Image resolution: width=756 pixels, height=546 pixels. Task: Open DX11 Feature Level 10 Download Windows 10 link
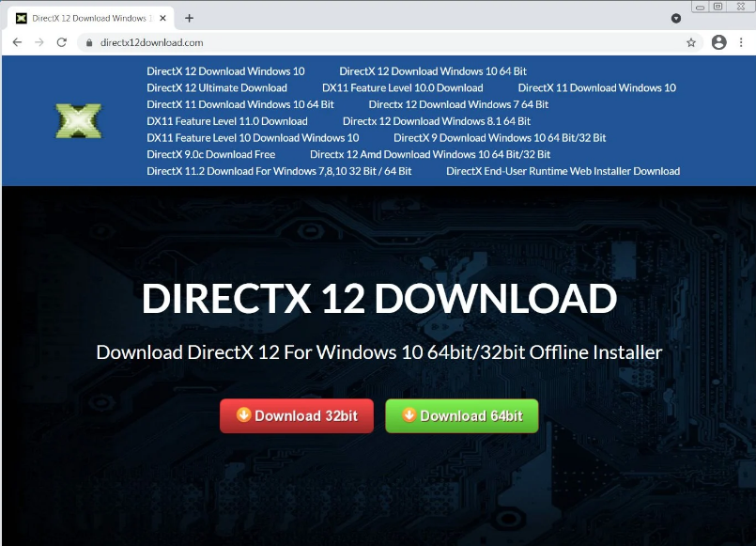(253, 138)
